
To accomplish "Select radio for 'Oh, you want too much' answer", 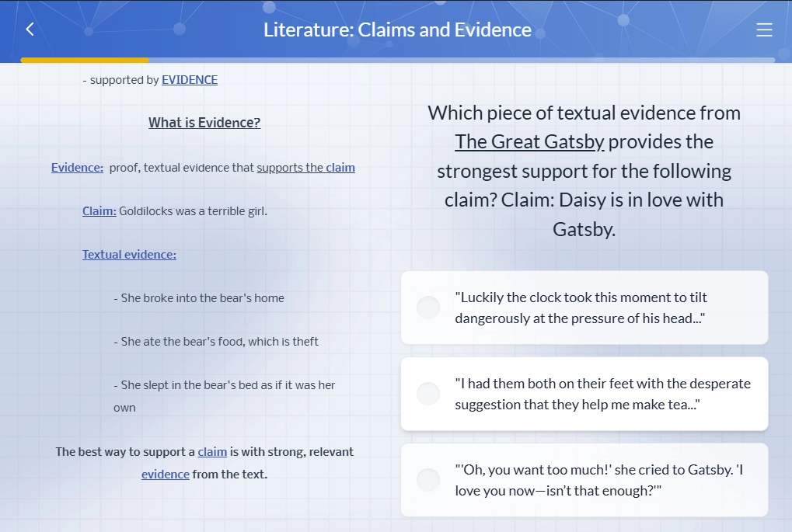I will coord(427,480).
